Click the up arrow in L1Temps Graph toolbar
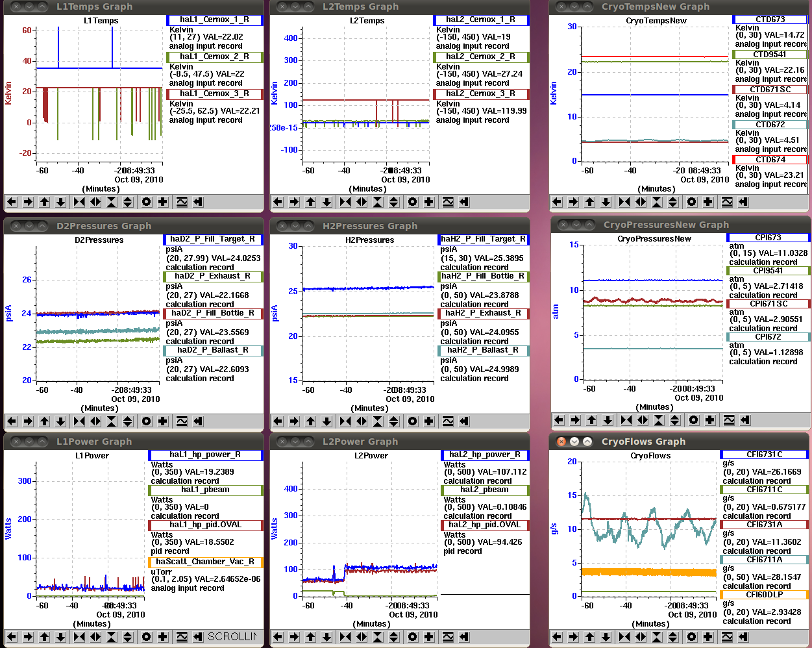Screen dimensions: 812x648 44,202
